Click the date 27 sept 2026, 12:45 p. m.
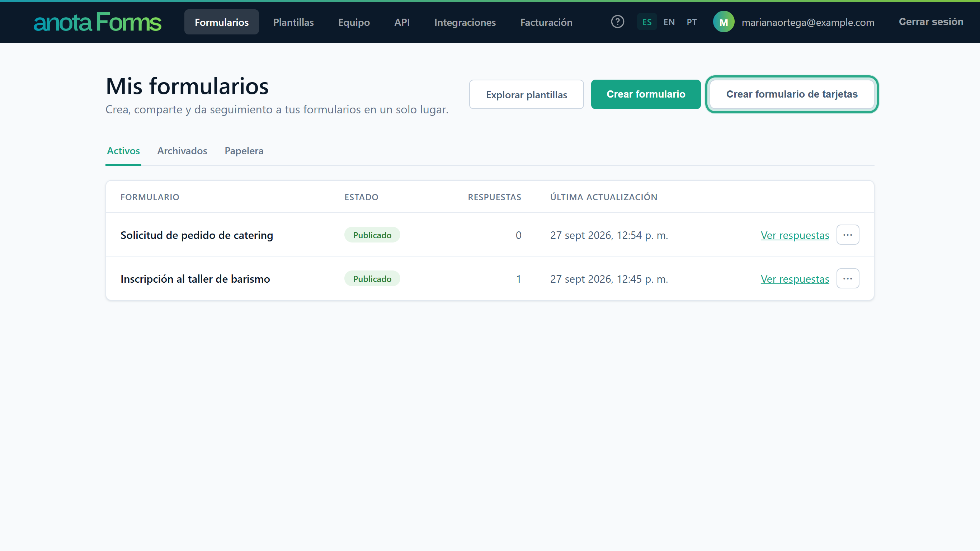980x551 pixels. coord(609,279)
